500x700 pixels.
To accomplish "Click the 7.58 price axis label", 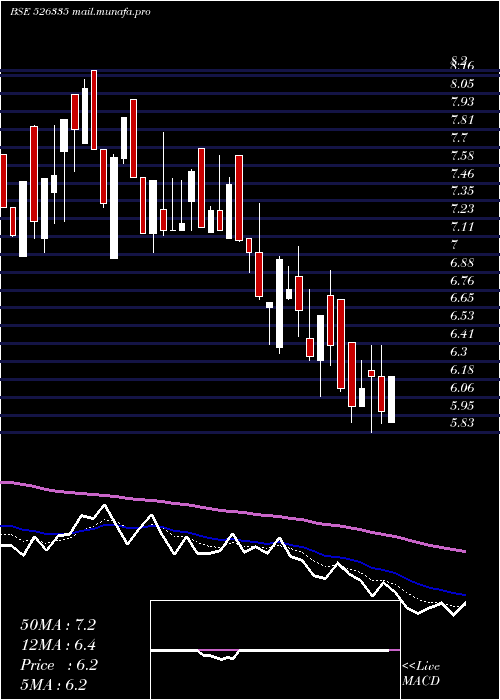I will 462,156.
